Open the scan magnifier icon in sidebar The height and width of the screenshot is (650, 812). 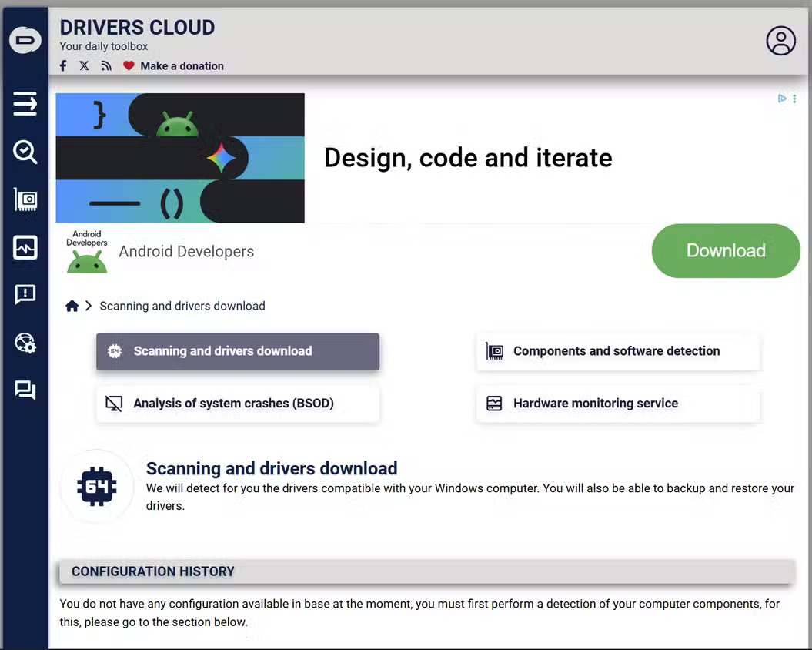point(25,152)
